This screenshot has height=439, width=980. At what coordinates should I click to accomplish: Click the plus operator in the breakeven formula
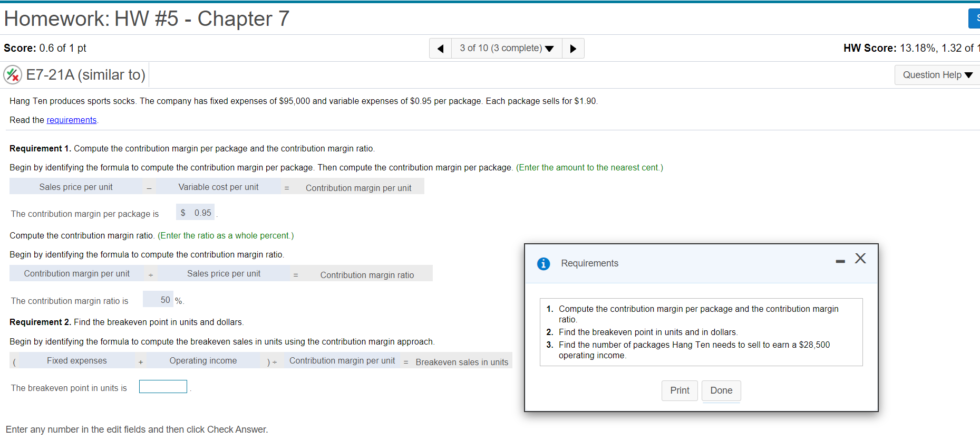point(141,361)
